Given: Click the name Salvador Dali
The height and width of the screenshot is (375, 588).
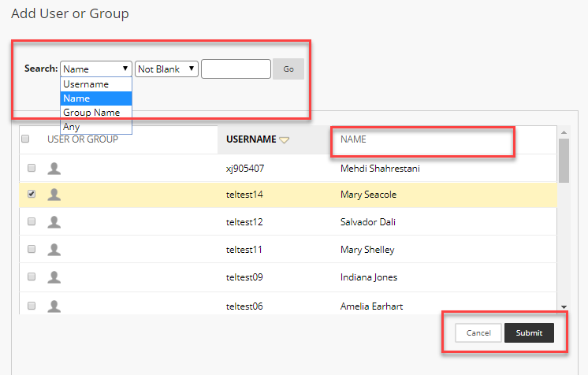Looking at the screenshot, I should (368, 222).
